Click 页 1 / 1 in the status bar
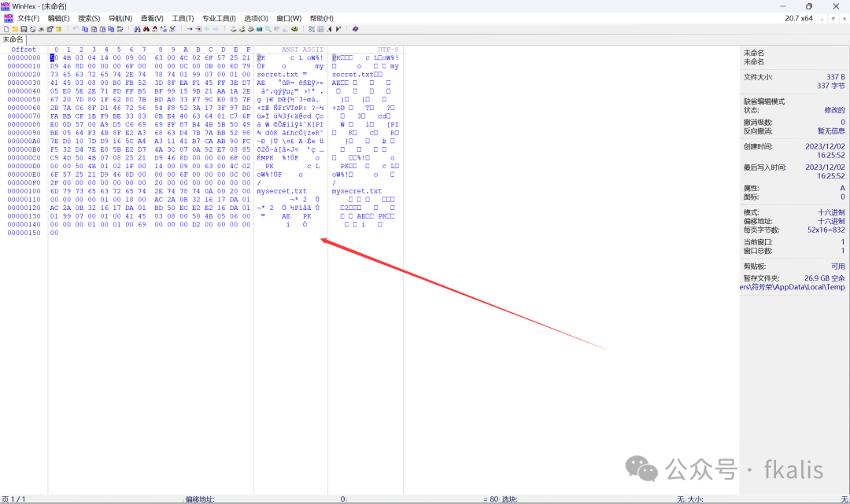Image resolution: width=850 pixels, height=504 pixels. pos(13,499)
